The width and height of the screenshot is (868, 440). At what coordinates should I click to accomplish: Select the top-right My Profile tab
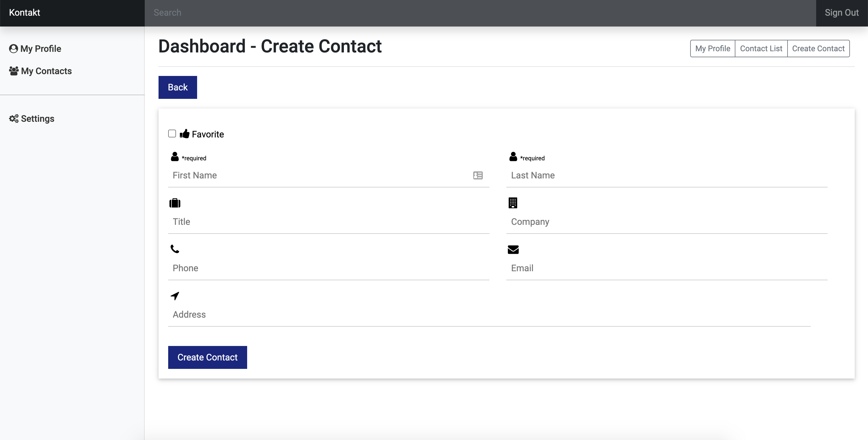pos(712,49)
